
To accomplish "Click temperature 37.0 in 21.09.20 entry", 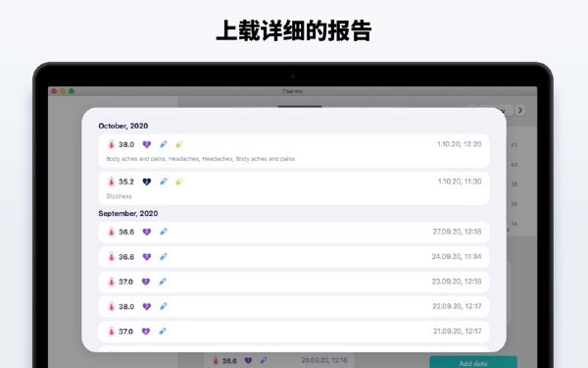I will coord(126,332).
